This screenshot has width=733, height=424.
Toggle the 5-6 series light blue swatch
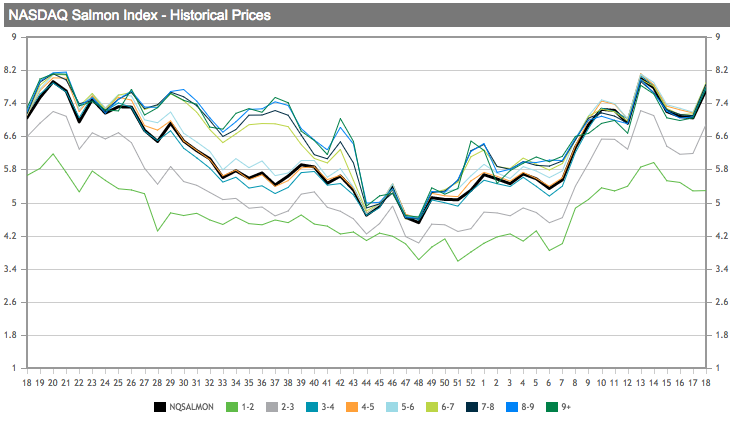coord(392,407)
